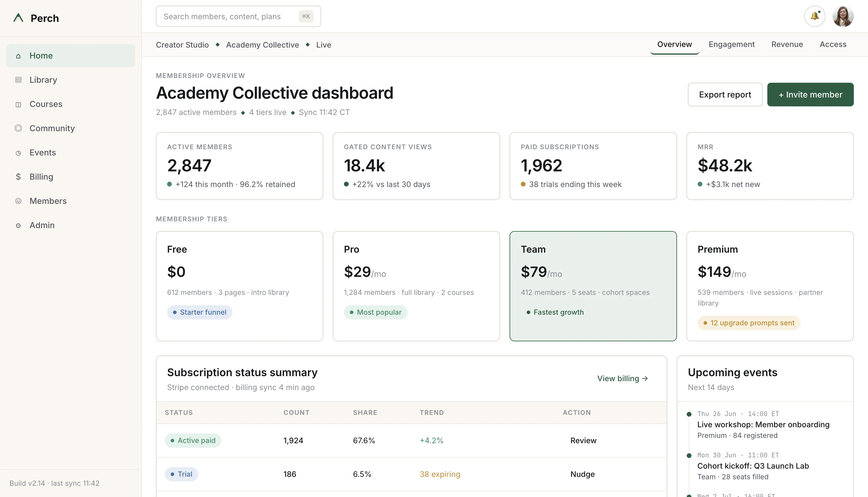Follow the View billing link

[622, 379]
